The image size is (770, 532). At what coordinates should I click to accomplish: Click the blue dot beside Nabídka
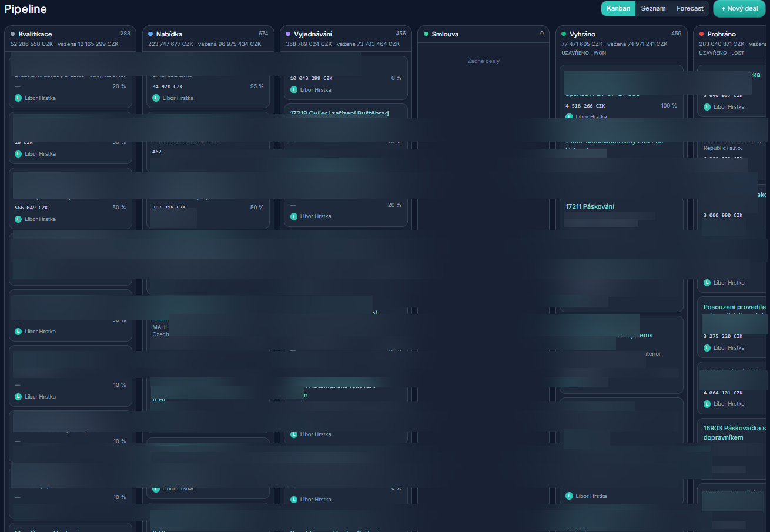point(151,34)
